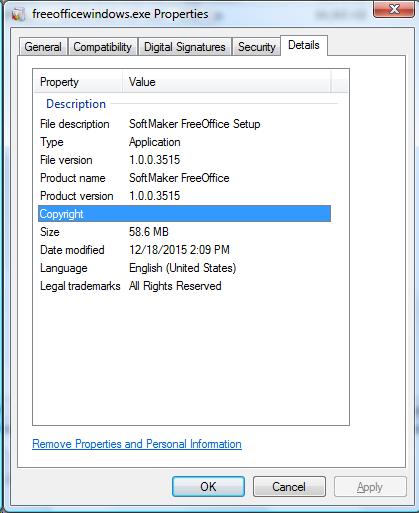Image resolution: width=419 pixels, height=513 pixels.
Task: Switch to the General tab
Action: 43,47
